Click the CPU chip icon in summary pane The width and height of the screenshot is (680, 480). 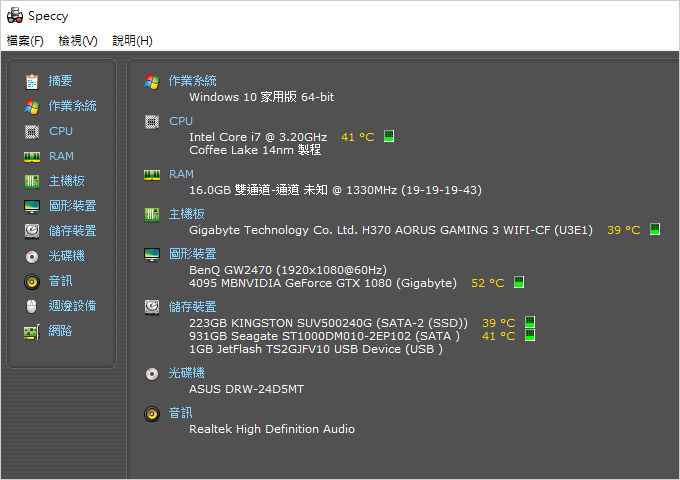click(x=152, y=122)
